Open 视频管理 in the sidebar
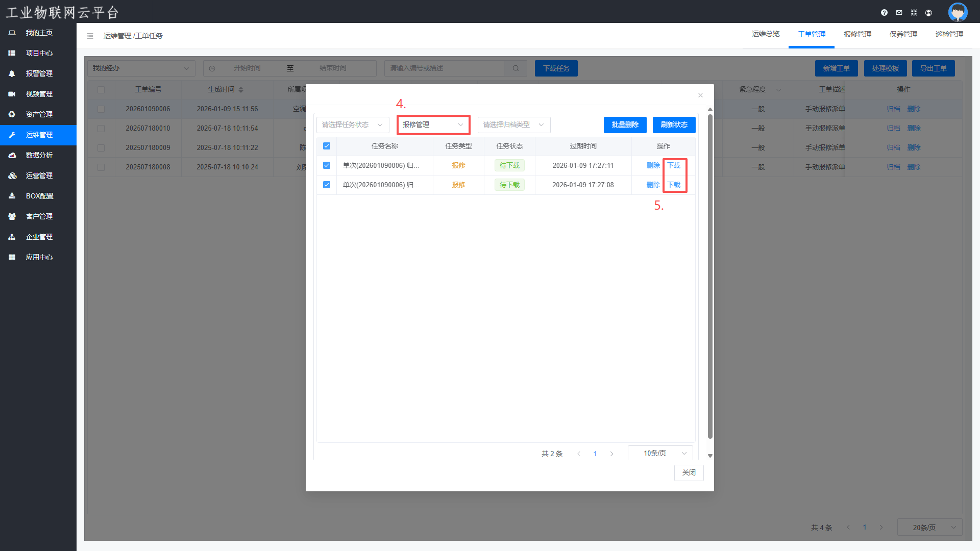The image size is (980, 551). coord(39,94)
